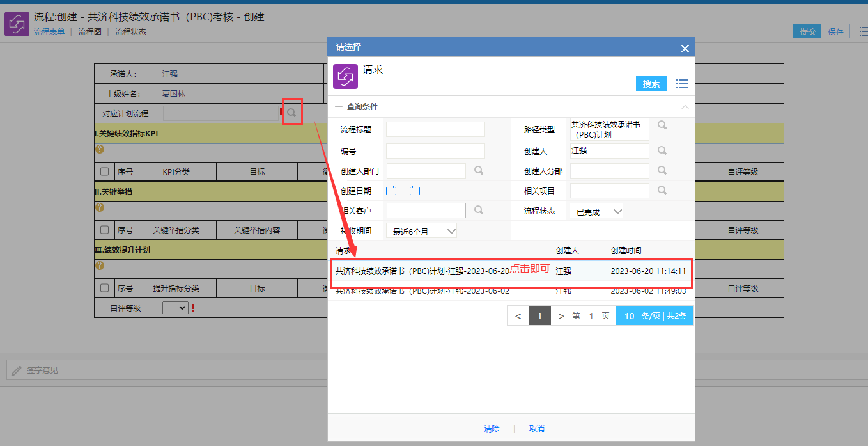Click the 搜索 button
Viewport: 868px width, 446px height.
click(651, 84)
